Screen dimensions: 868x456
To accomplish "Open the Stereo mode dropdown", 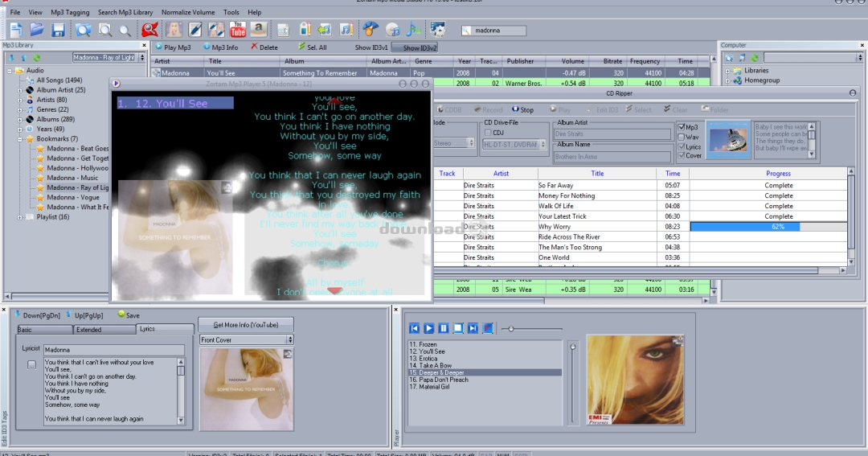I will coord(453,143).
